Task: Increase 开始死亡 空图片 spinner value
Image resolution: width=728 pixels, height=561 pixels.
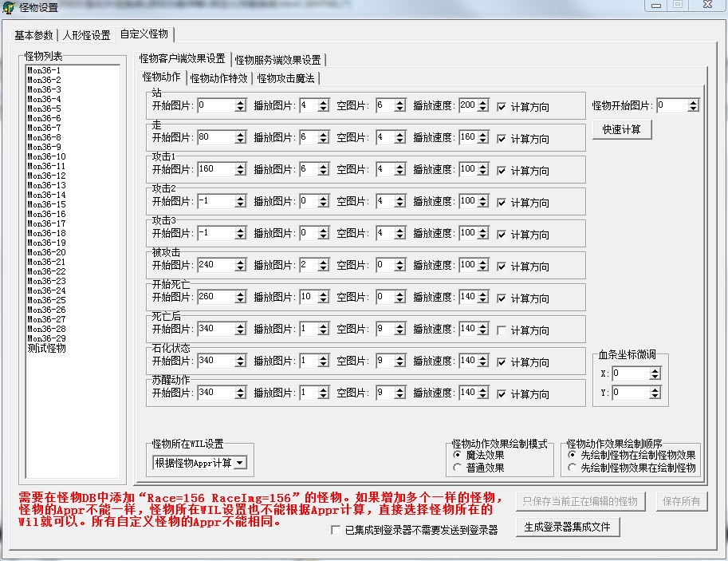Action: point(399,294)
